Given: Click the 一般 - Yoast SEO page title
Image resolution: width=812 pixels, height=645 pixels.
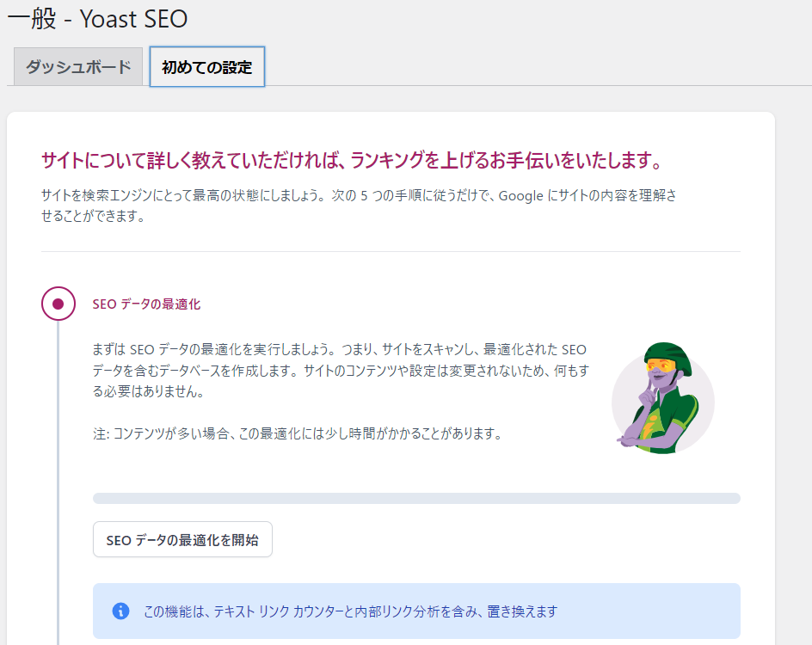Looking at the screenshot, I should coord(97,18).
